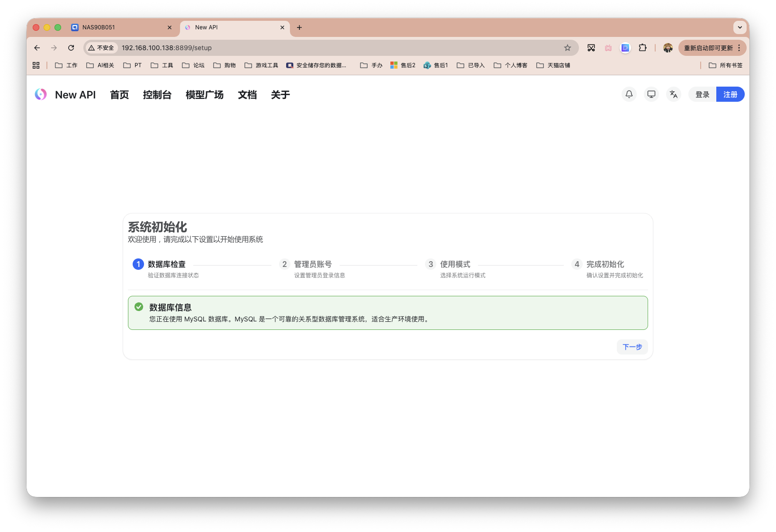Screen dimensions: 776x532
Task: Open the notification bell icon
Action: (x=629, y=94)
